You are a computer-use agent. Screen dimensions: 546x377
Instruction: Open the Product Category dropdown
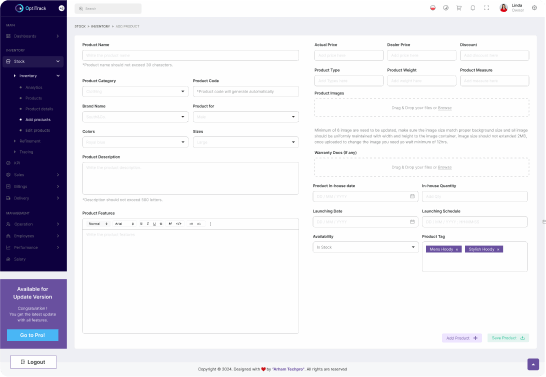point(135,91)
